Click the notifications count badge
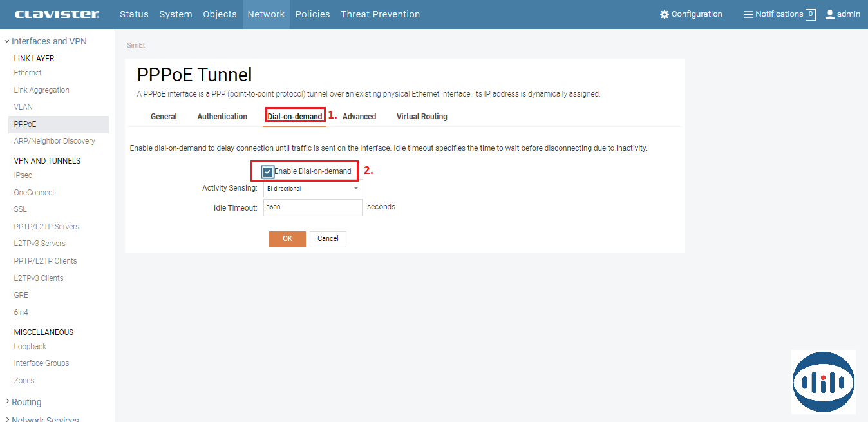This screenshot has height=422, width=868. click(811, 14)
